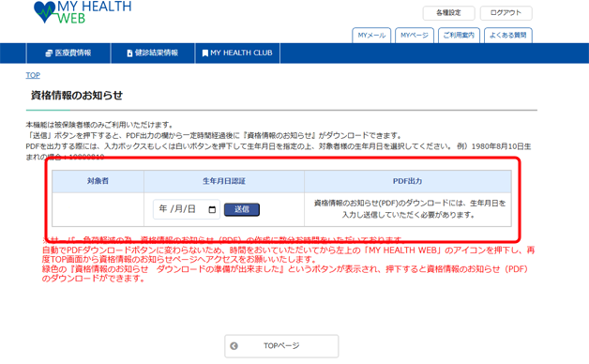The width and height of the screenshot is (589, 364).
Task: Click the PDF download instruction text in table
Action: tap(410, 209)
